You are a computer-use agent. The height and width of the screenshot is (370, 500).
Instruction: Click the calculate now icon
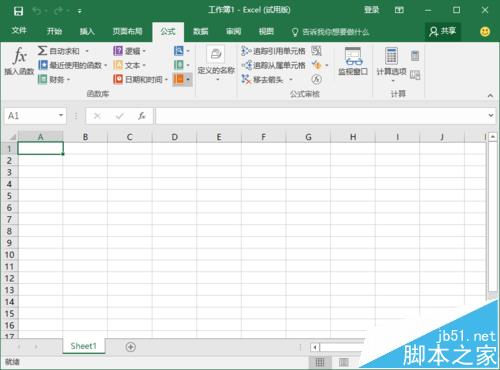point(415,56)
